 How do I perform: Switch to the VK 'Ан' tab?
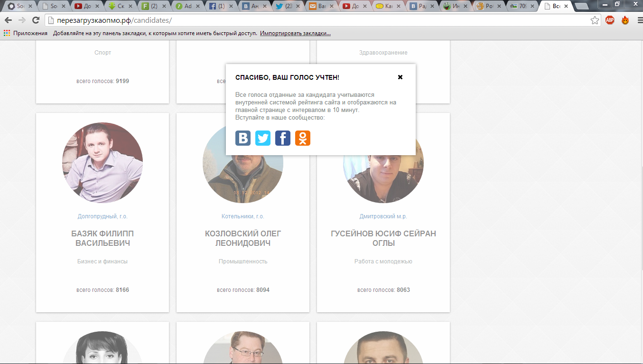[x=254, y=7]
